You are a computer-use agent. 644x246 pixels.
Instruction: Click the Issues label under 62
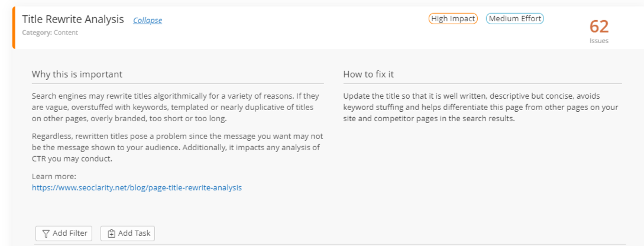tap(599, 41)
